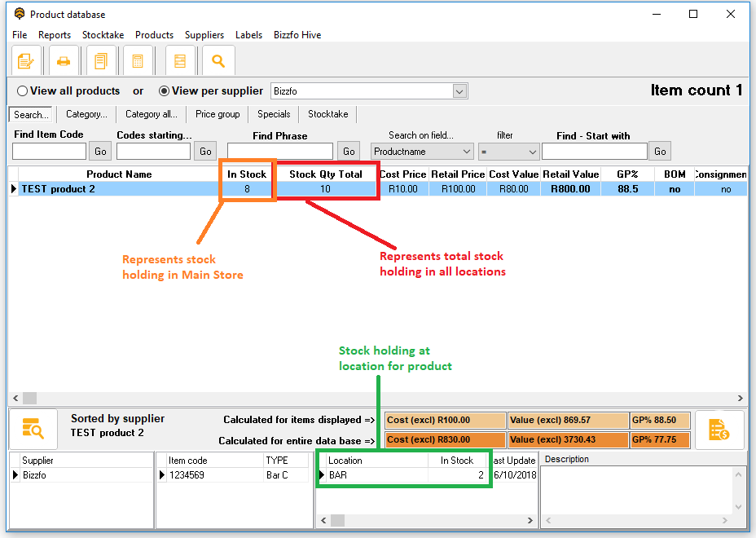Click the stacked list toolbar icon
The height and width of the screenshot is (538, 756).
pos(180,61)
